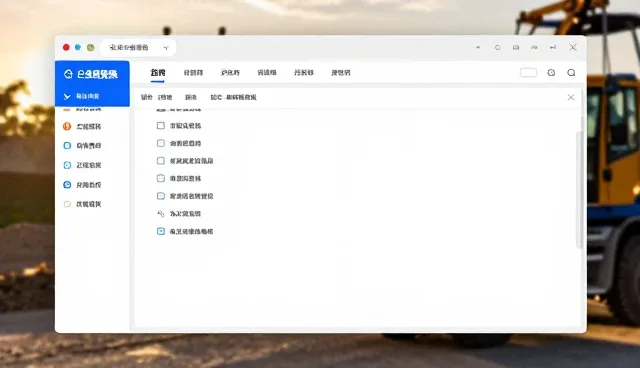Switch to the second tab in the tab row

193,73
